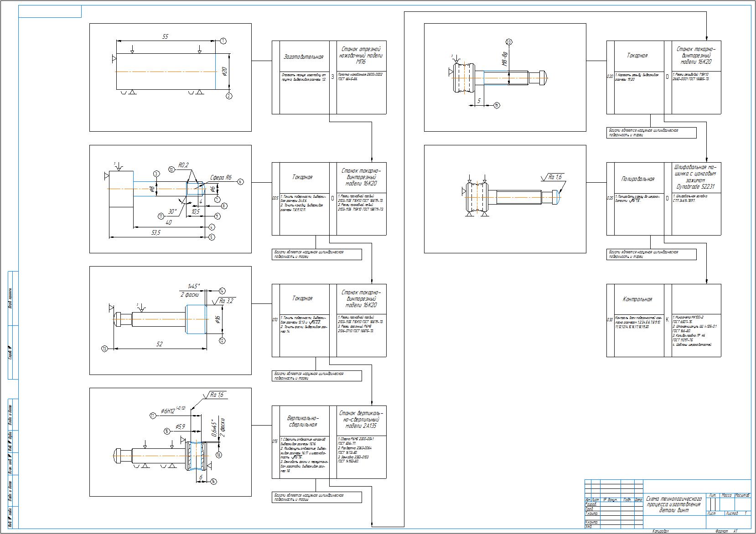Click the 55 length dimension
The height and width of the screenshot is (534, 756).
pyautogui.click(x=165, y=36)
